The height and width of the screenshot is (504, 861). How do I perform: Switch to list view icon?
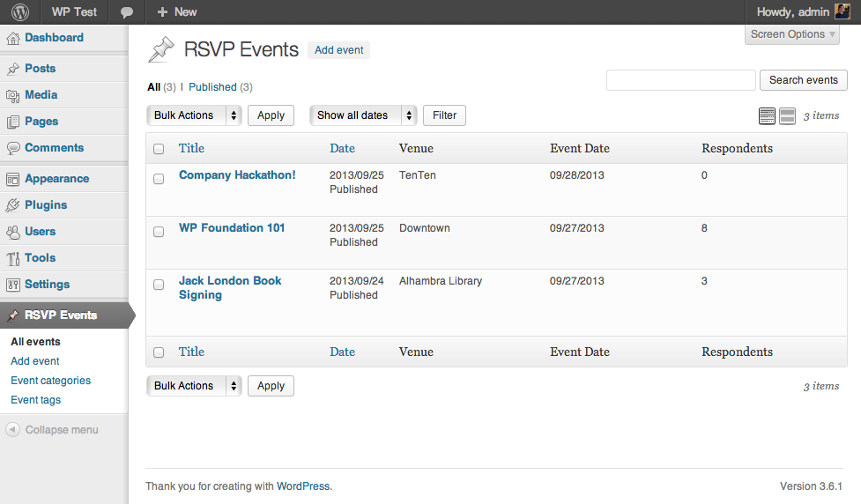pos(767,116)
